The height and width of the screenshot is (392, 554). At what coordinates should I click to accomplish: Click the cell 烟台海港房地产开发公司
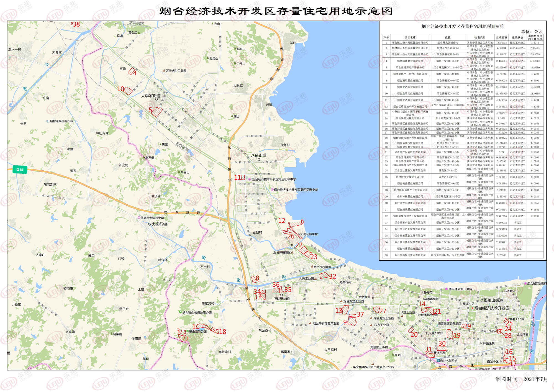pos(410,68)
